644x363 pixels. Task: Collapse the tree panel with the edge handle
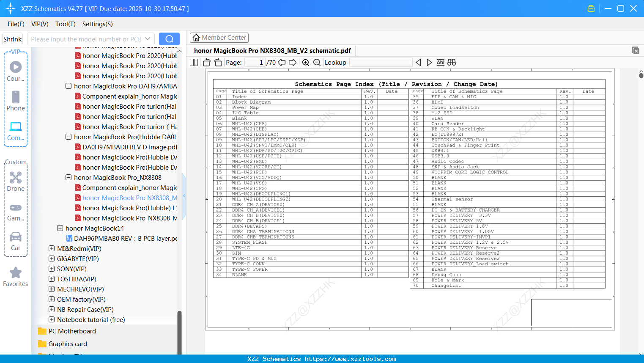[184, 196]
